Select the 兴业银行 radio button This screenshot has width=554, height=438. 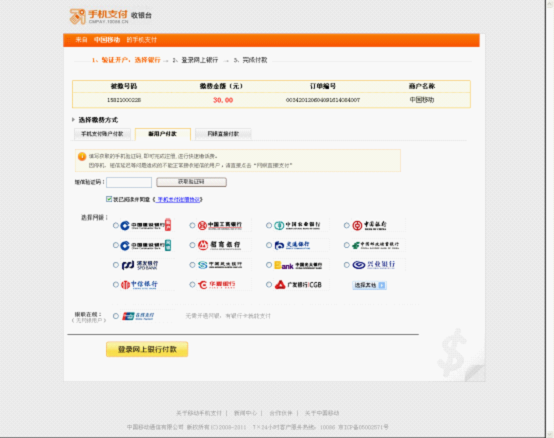(347, 265)
